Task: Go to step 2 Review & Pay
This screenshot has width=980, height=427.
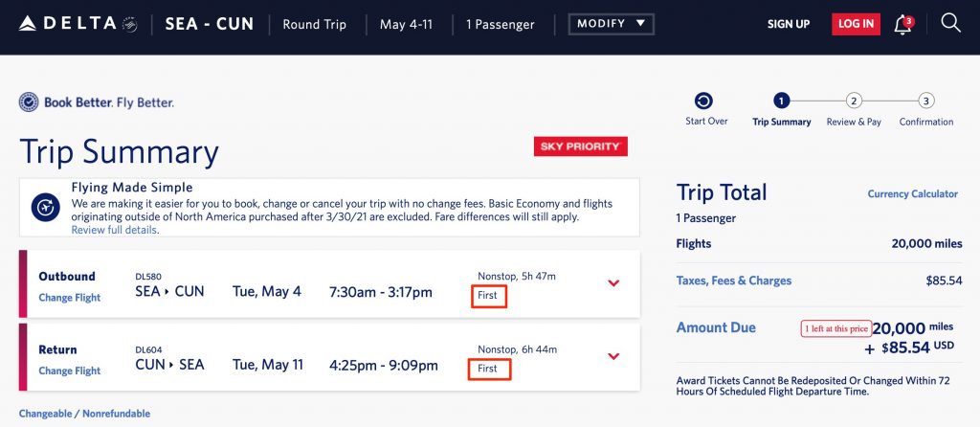Action: tap(854, 101)
